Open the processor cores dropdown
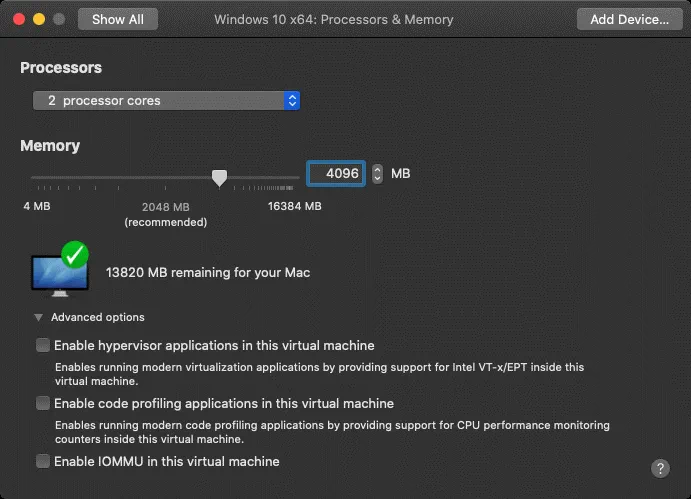Screen dimensions: 691x499 (x=165, y=100)
